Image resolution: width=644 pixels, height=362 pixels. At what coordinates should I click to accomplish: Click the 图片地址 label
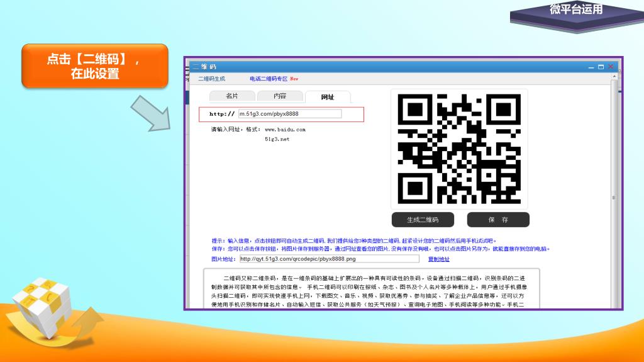tap(223, 259)
